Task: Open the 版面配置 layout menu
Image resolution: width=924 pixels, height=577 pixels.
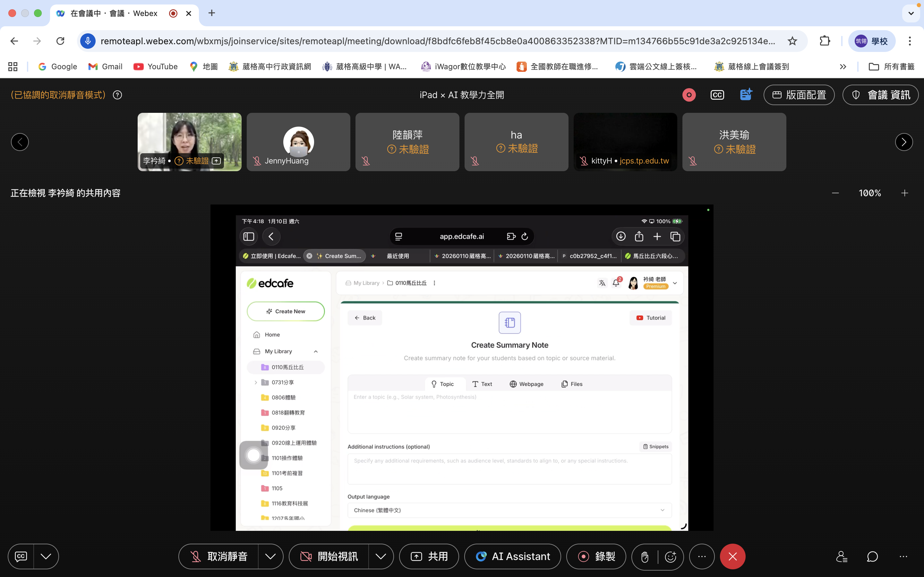Action: point(799,95)
